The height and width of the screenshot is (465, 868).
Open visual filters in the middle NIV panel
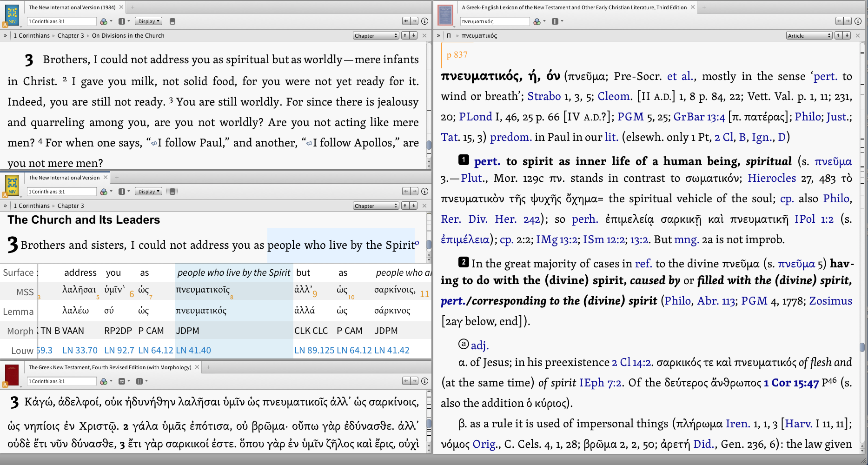(104, 192)
